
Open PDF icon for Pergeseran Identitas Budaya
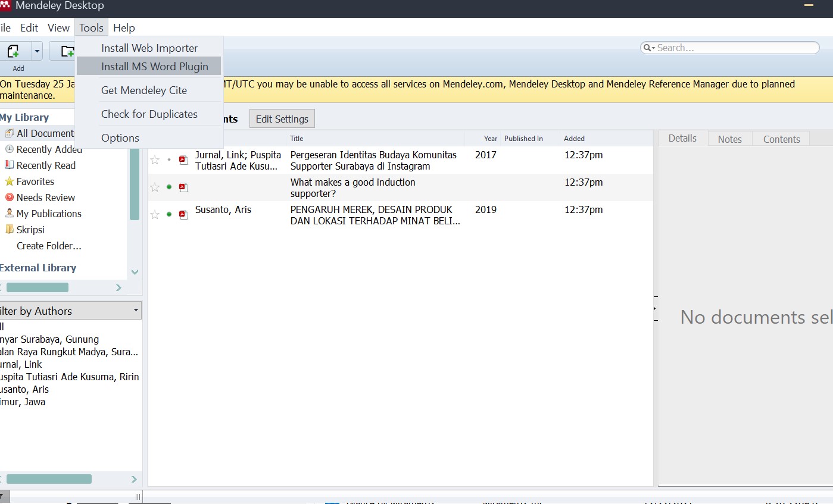183,160
